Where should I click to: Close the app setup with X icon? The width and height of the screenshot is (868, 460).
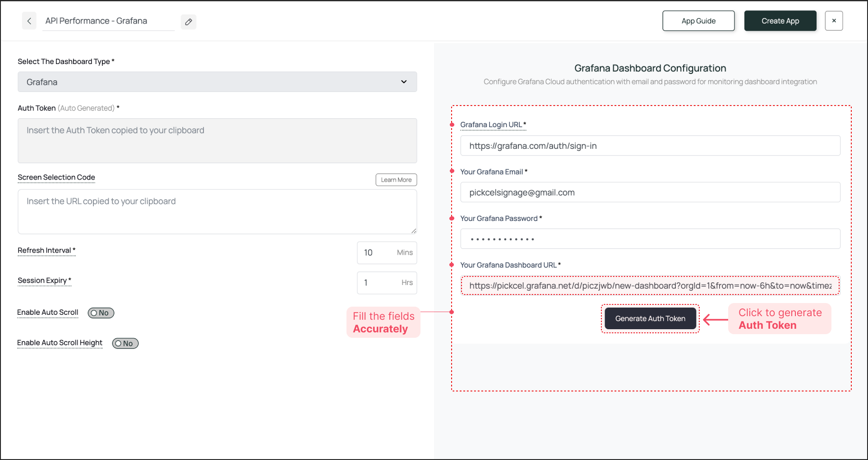tap(834, 21)
